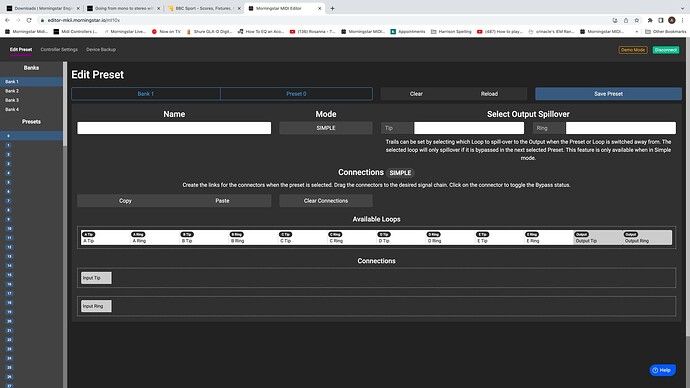The height and width of the screenshot is (388, 690).
Task: Toggle the browser side panel icon
Action: click(661, 20)
